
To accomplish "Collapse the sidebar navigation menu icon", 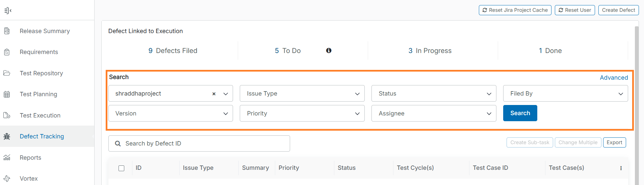I will (8, 10).
